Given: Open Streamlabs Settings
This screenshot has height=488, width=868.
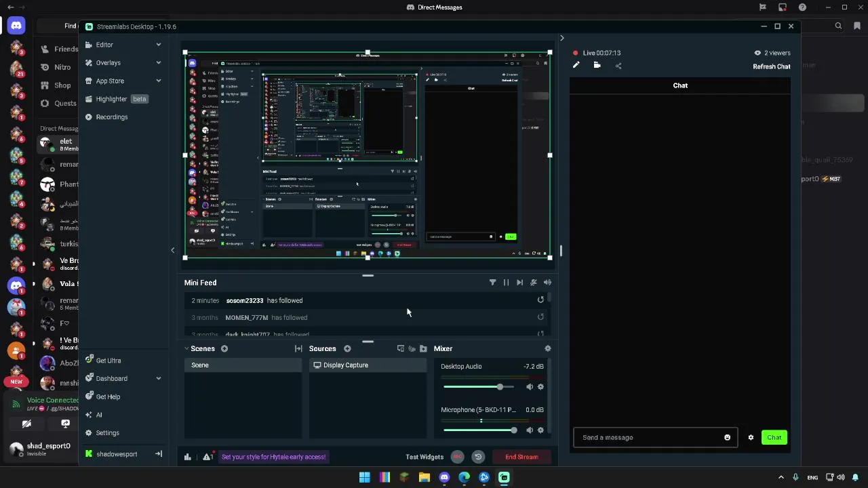Looking at the screenshot, I should 102,432.
